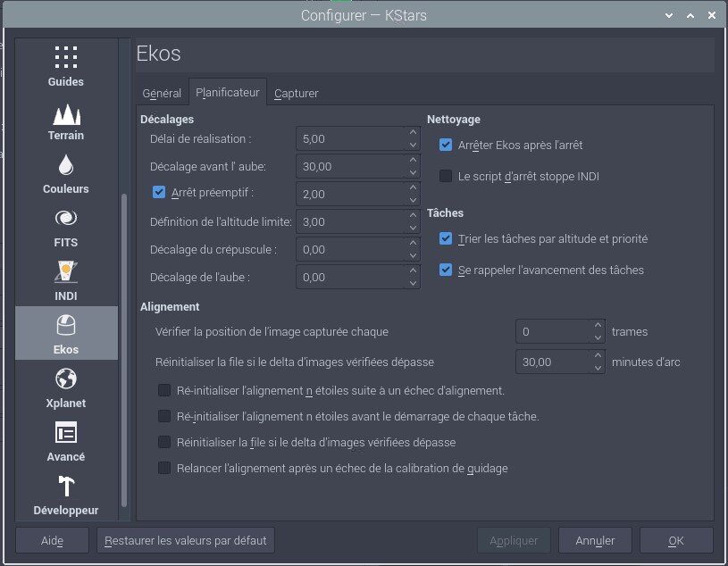Image resolution: width=728 pixels, height=566 pixels.
Task: Select the Planificateur tab
Action: (x=228, y=92)
